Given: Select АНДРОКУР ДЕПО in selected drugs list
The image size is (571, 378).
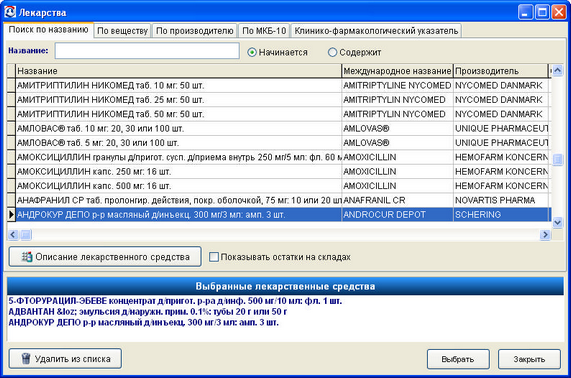Looking at the screenshot, I should (x=143, y=322).
